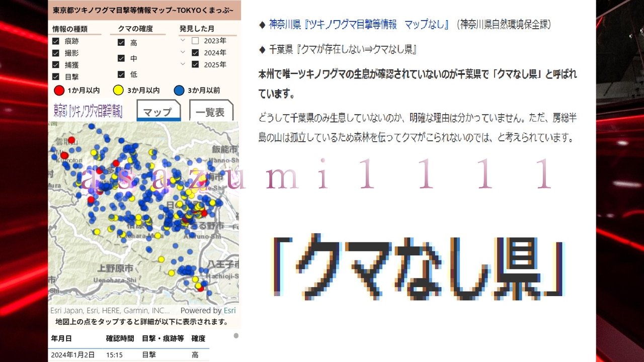Screen dimensions: 644x362
Task: Open the 東京都「ツキノワグマ目撃等情報」 purple link
Action: pos(88,111)
